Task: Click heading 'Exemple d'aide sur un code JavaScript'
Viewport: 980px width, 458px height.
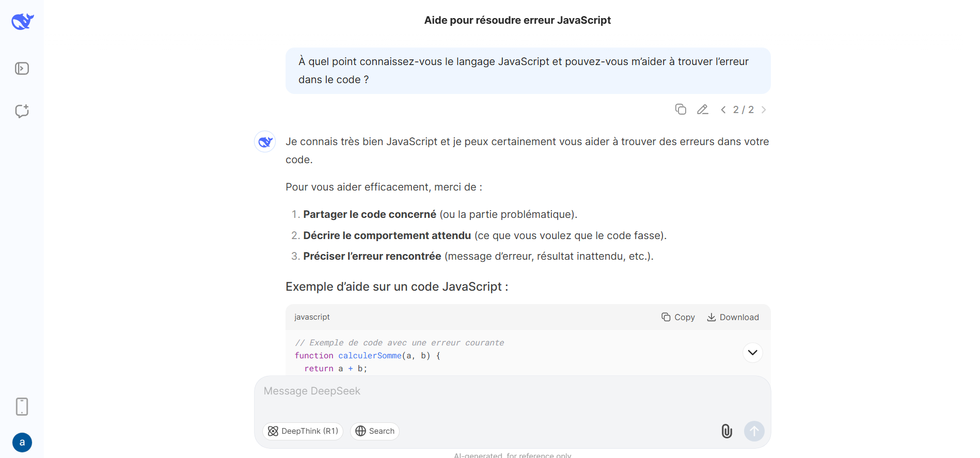Action: click(397, 287)
